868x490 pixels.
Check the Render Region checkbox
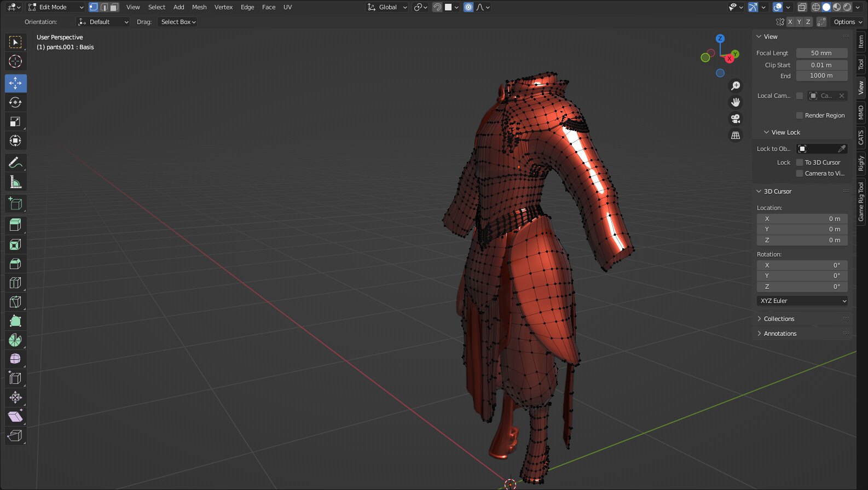800,115
